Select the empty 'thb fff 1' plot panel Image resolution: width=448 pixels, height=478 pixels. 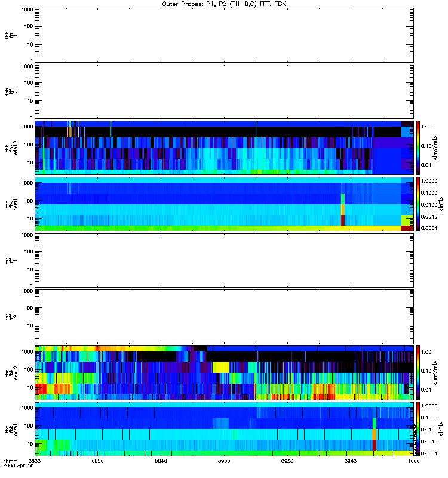click(224, 35)
